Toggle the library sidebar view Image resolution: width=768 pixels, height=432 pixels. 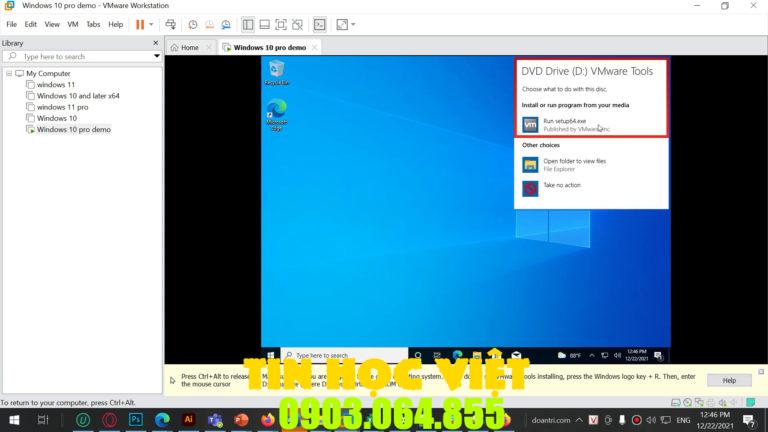(248, 24)
